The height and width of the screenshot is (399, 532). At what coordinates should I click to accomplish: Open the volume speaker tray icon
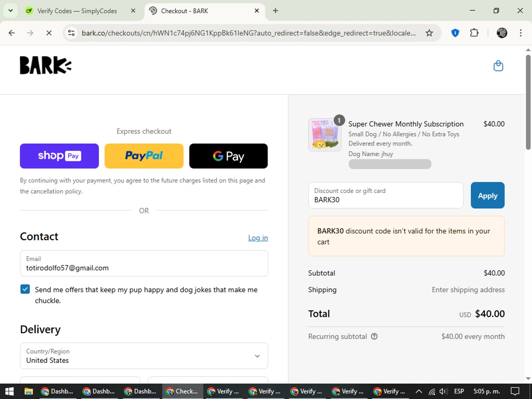tap(443, 391)
